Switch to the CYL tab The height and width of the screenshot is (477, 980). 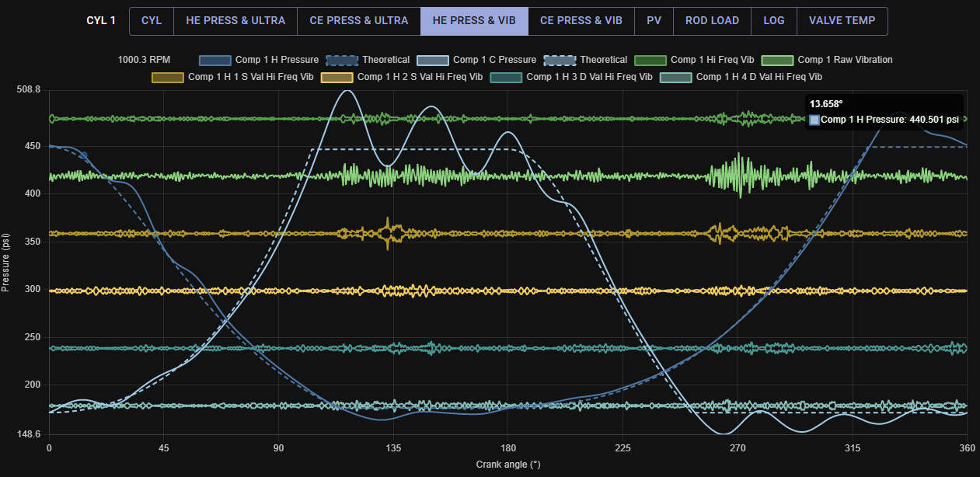152,21
